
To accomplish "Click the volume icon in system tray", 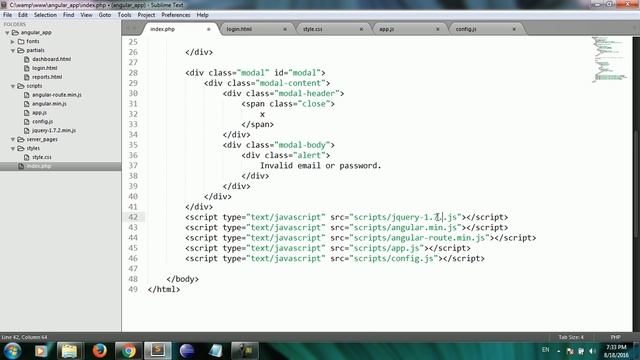I will 592,351.
